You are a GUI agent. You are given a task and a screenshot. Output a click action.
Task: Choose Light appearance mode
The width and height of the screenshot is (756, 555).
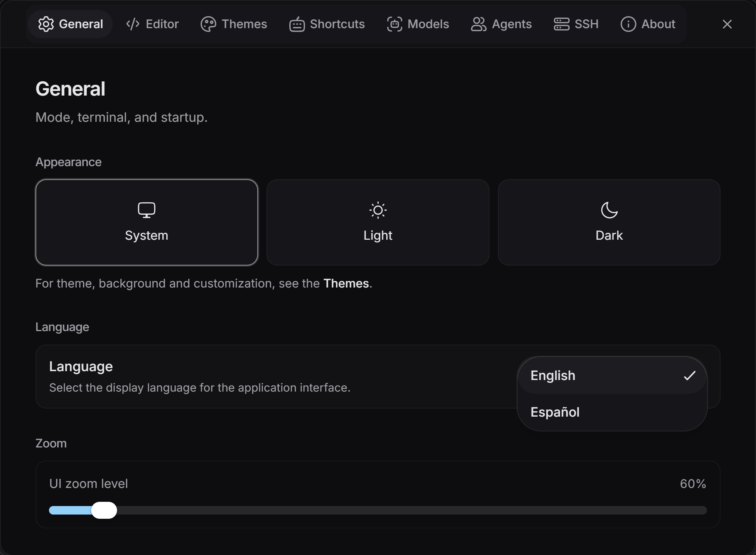point(378,222)
